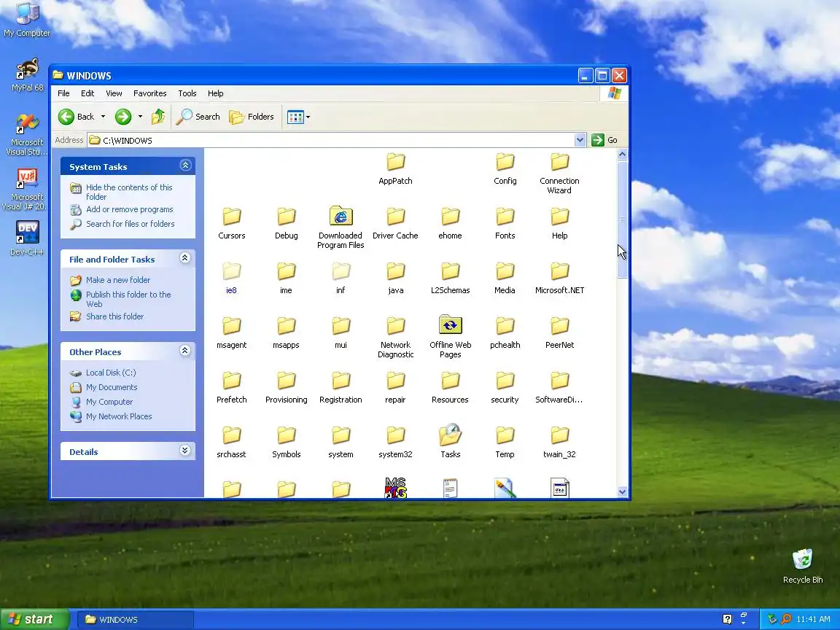
Task: Click WINDOWS taskbar button
Action: pyautogui.click(x=136, y=620)
